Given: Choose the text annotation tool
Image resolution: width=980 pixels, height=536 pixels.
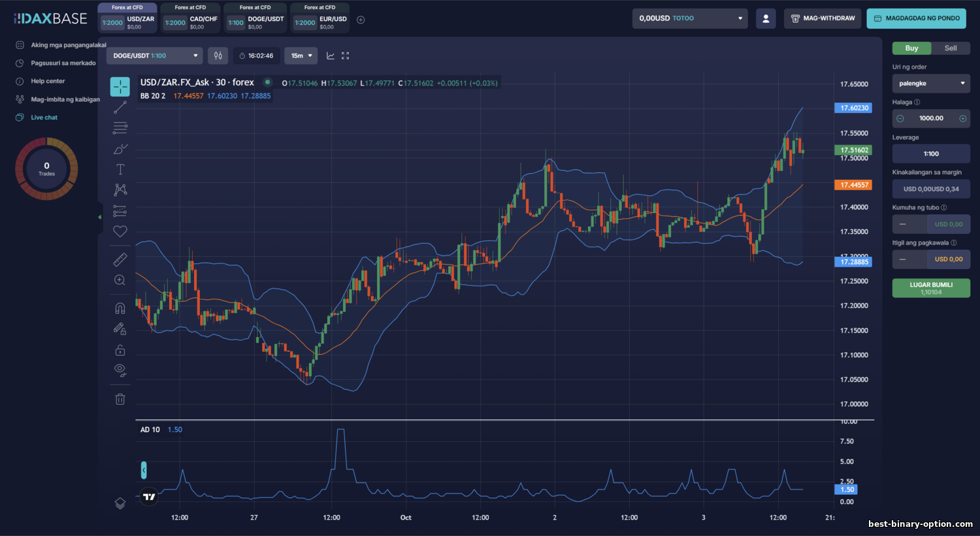Looking at the screenshot, I should coord(120,169).
